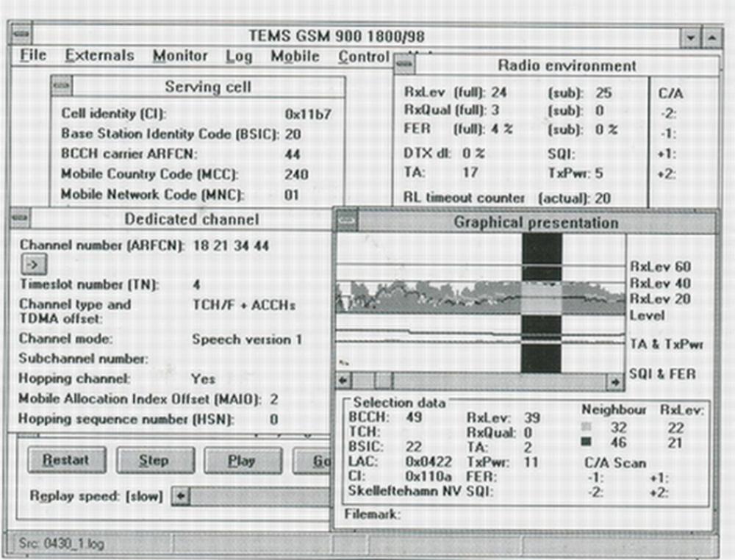Click the TA & TxPwr graph label
735x560 pixels.
coord(666,345)
